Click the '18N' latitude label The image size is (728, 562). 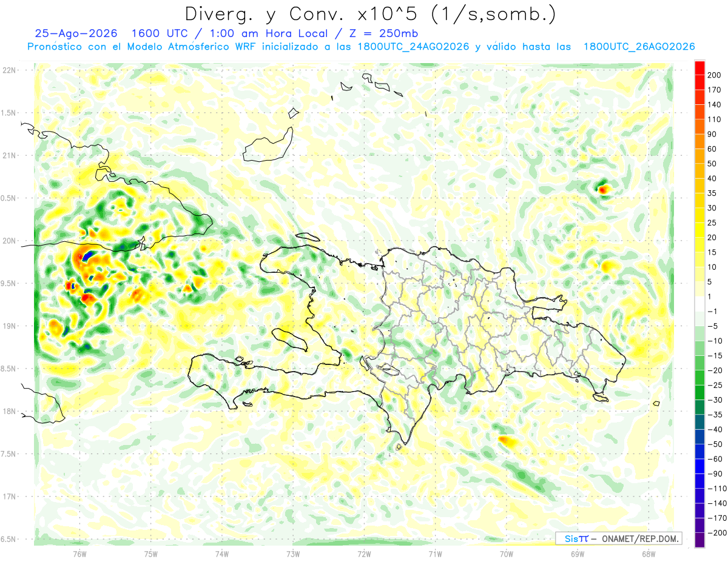point(9,411)
